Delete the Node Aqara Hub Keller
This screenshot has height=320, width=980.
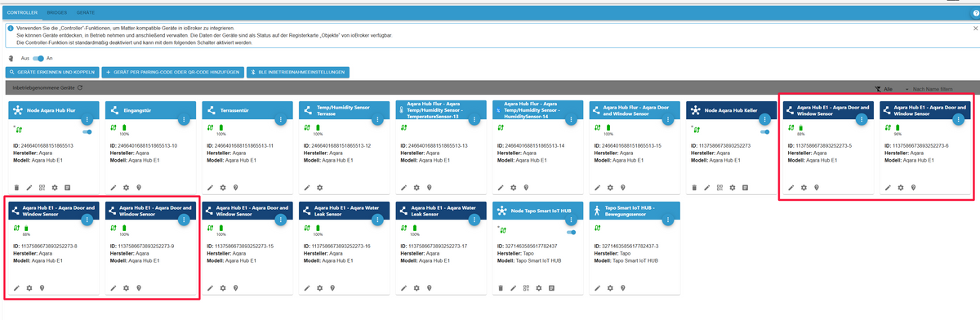pyautogui.click(x=694, y=187)
